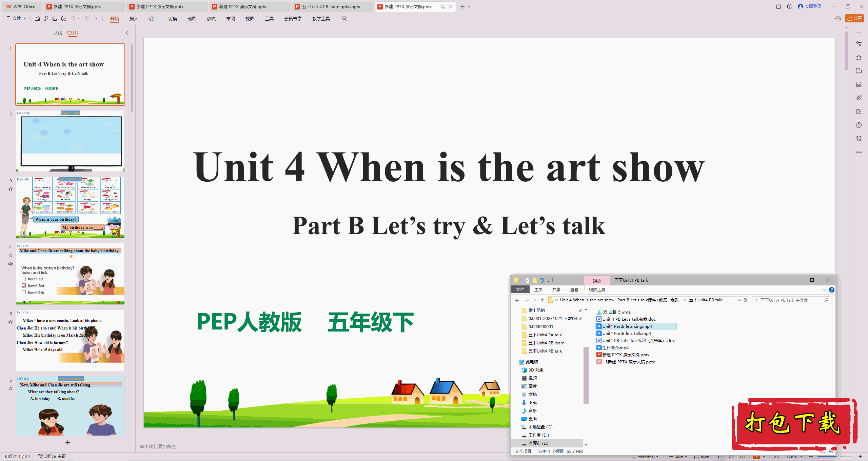Click the book resource icon in right sidebar
This screenshot has width=868, height=461.
click(x=859, y=112)
